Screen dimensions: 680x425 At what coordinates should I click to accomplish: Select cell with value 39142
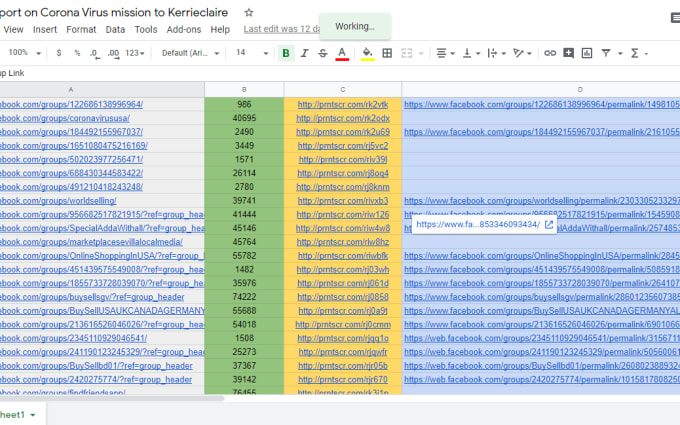[x=244, y=379]
